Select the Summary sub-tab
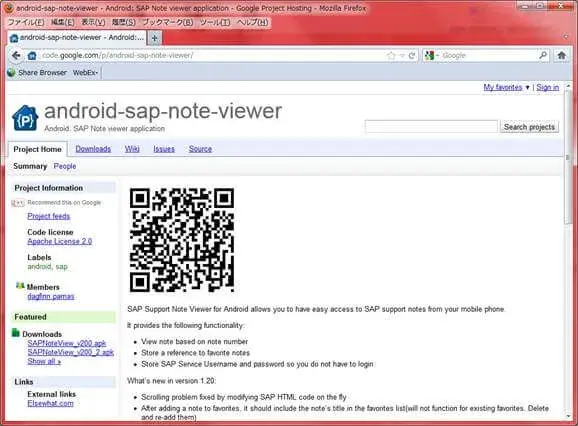Screen dimensions: 578x426 pyautogui.click(x=30, y=166)
